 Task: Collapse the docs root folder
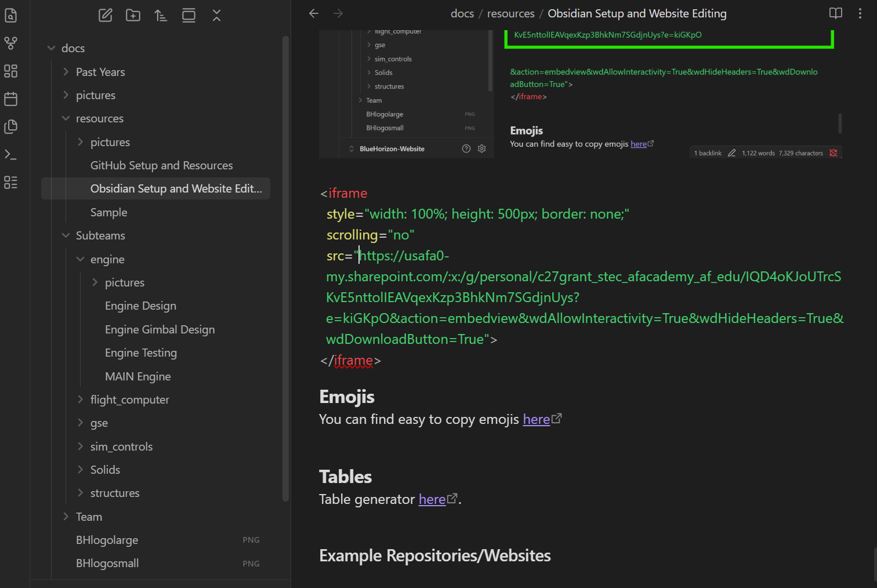(x=52, y=48)
